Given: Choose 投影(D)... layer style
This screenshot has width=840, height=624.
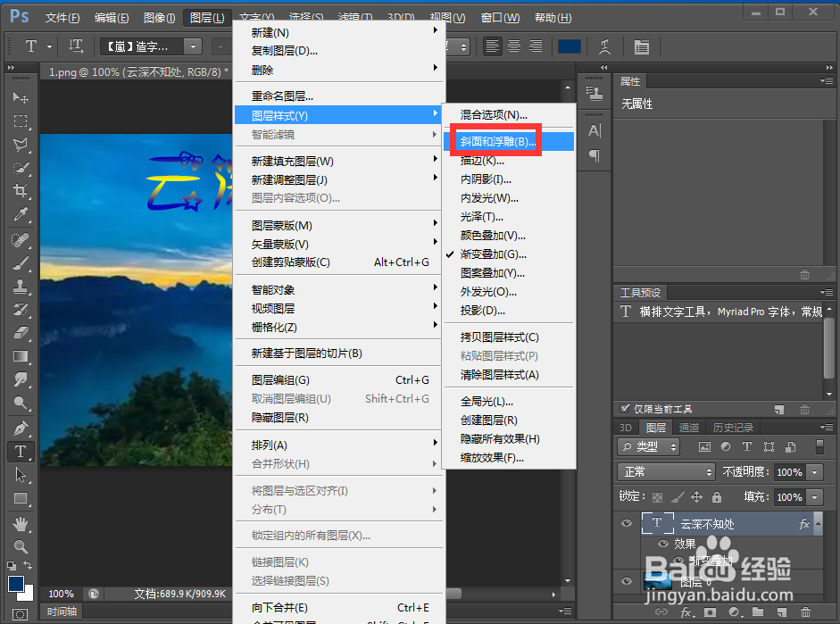Looking at the screenshot, I should click(x=509, y=310).
